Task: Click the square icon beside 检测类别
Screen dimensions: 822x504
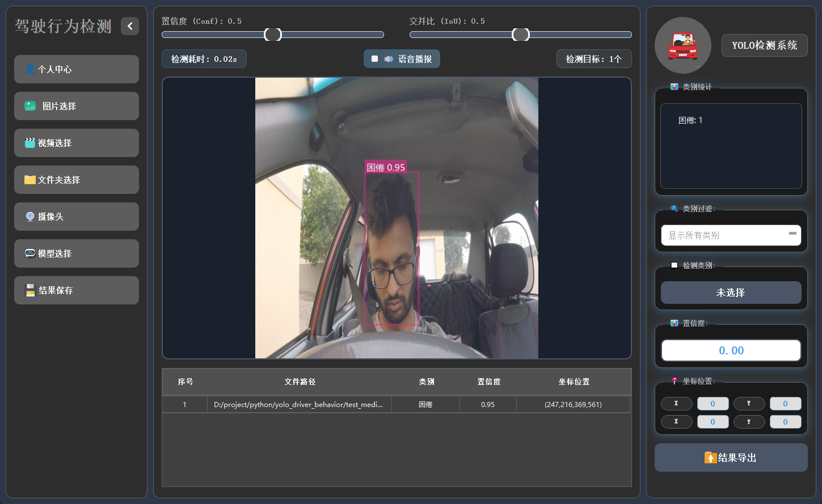Action: click(x=674, y=265)
